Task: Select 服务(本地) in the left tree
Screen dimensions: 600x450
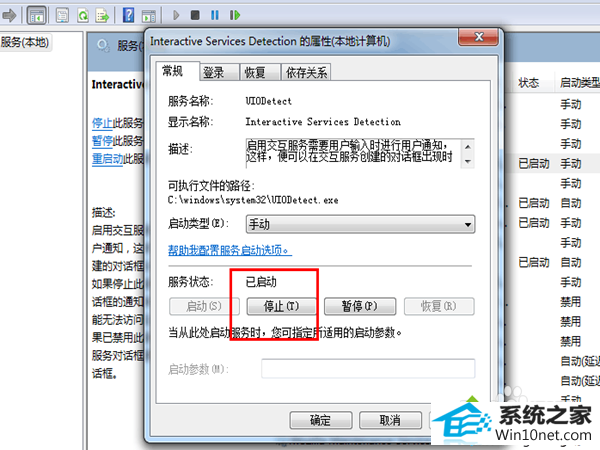Action: pos(25,42)
